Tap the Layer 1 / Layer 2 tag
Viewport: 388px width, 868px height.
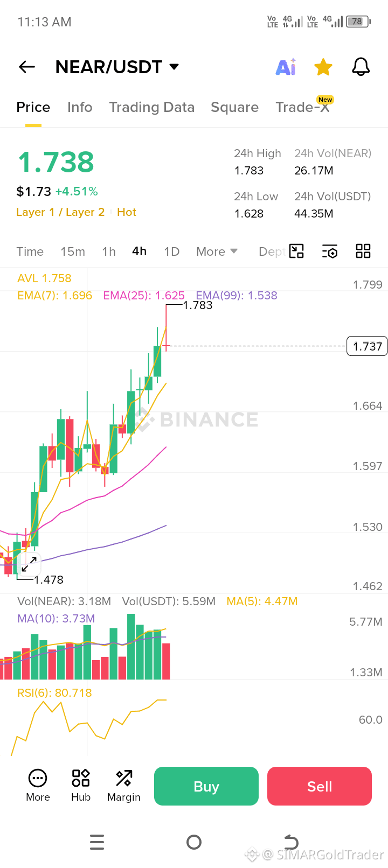point(60,212)
